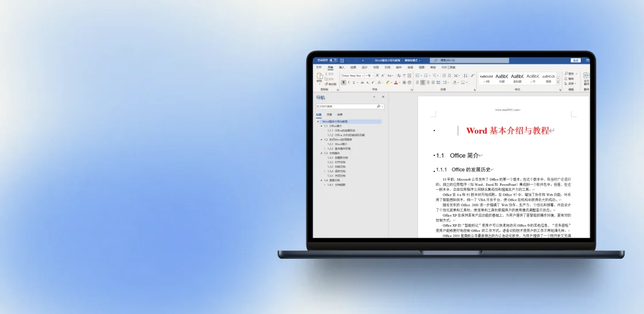
Task: Click the Text Effects icon
Action: 379,82
